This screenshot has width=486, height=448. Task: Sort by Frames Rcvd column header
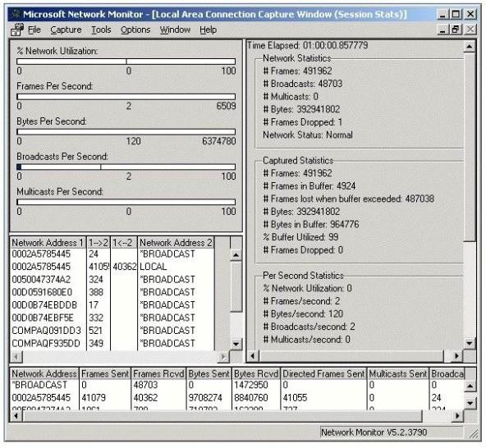pyautogui.click(x=158, y=374)
